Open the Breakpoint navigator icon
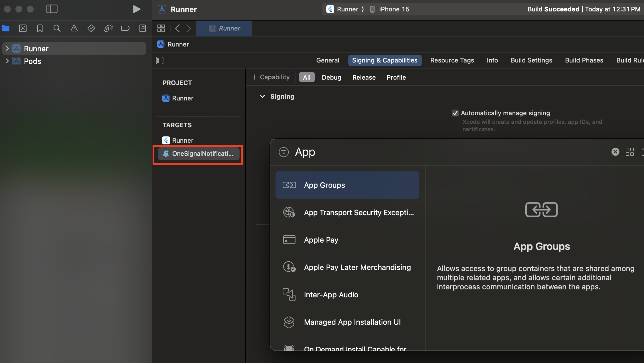The height and width of the screenshot is (363, 644). click(125, 28)
